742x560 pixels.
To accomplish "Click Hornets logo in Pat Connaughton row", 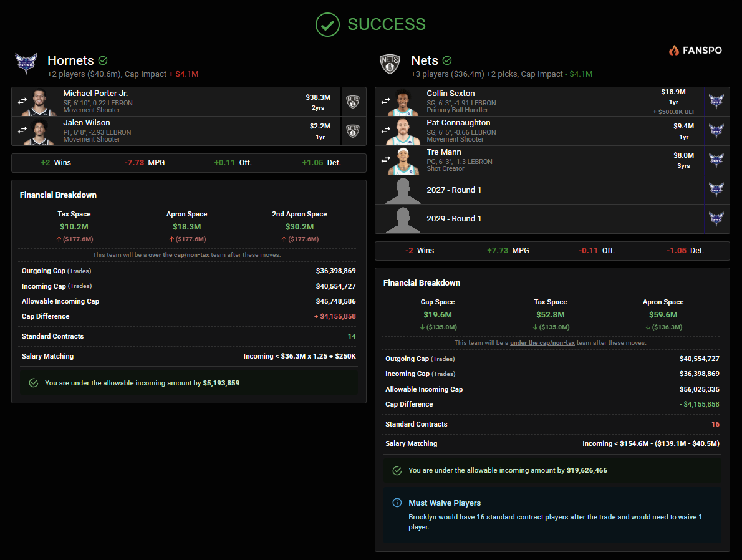I will pos(716,131).
